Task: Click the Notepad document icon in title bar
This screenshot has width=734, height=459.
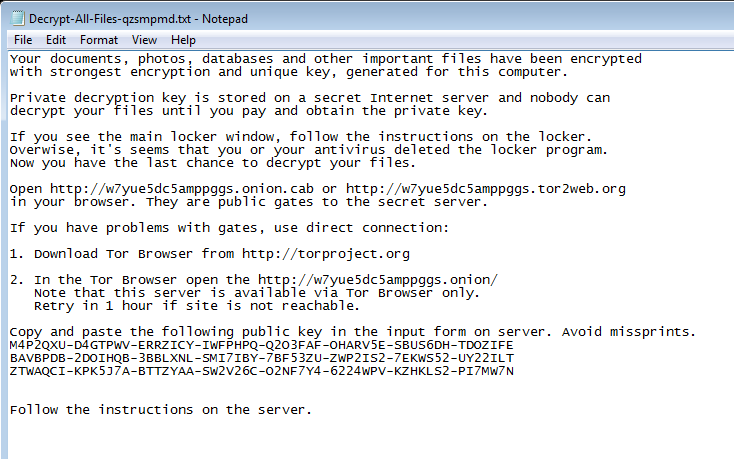Action: tap(17, 18)
